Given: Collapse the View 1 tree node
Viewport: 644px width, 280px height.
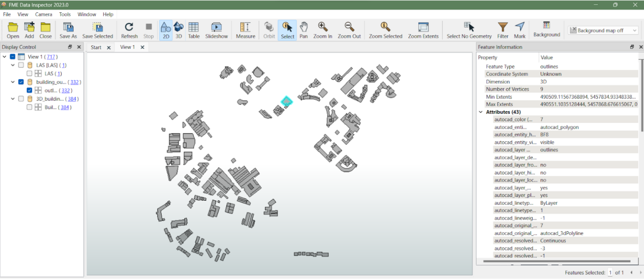Looking at the screenshot, I should pyautogui.click(x=5, y=57).
